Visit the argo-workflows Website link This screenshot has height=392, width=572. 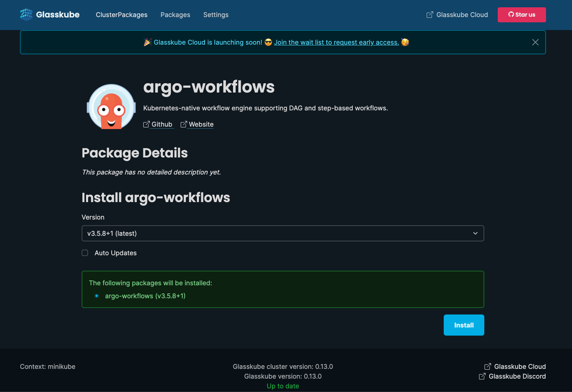tap(201, 124)
